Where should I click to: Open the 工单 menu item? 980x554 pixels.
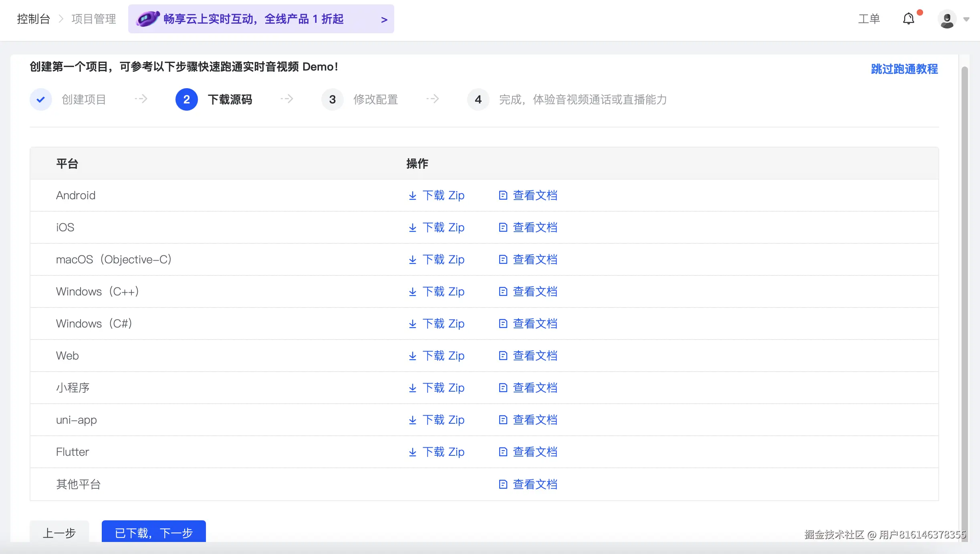[869, 19]
